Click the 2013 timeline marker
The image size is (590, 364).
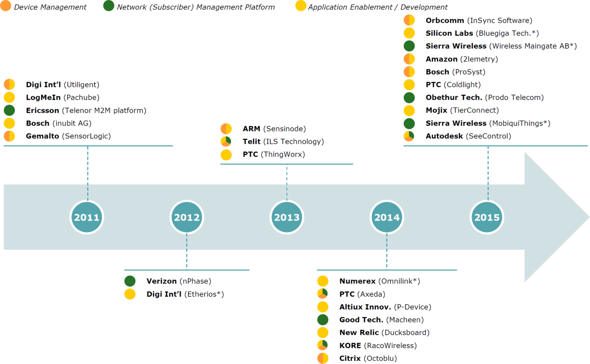coord(287,217)
